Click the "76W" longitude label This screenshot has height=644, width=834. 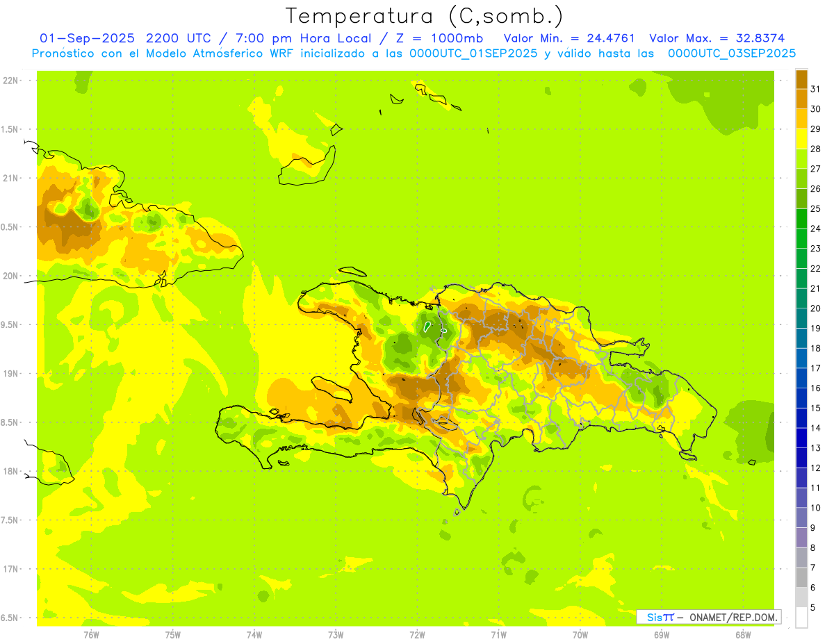pyautogui.click(x=91, y=634)
